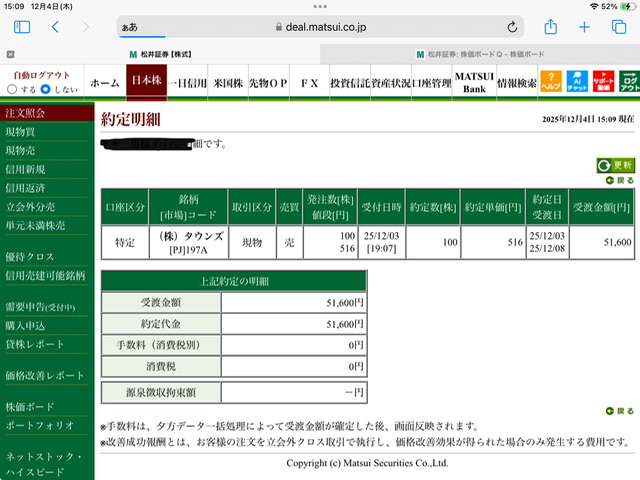Open the 情報検索 menu tab
This screenshot has width=640, height=480.
click(x=517, y=83)
